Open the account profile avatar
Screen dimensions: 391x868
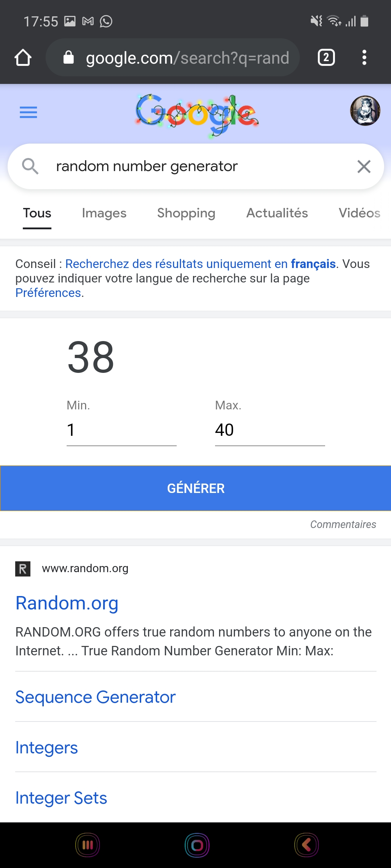tap(365, 111)
